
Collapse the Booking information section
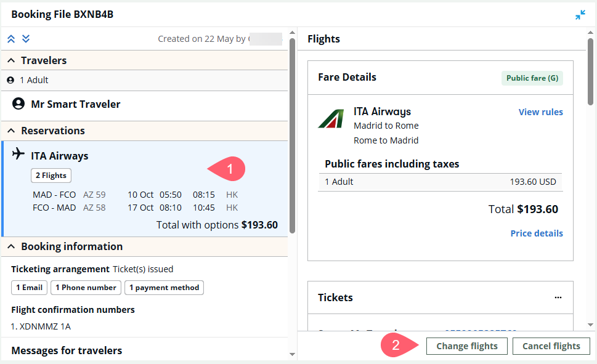click(12, 246)
